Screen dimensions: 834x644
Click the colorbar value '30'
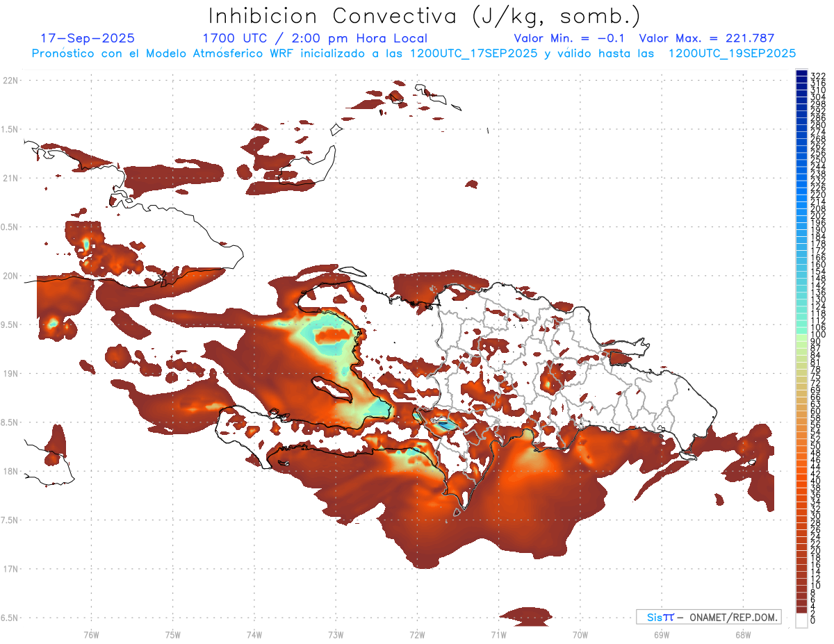point(815,516)
